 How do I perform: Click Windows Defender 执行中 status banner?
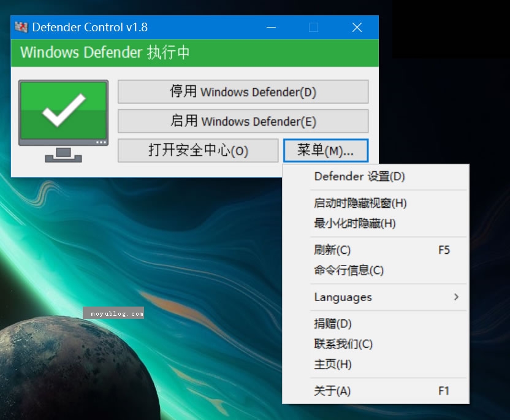pos(195,53)
